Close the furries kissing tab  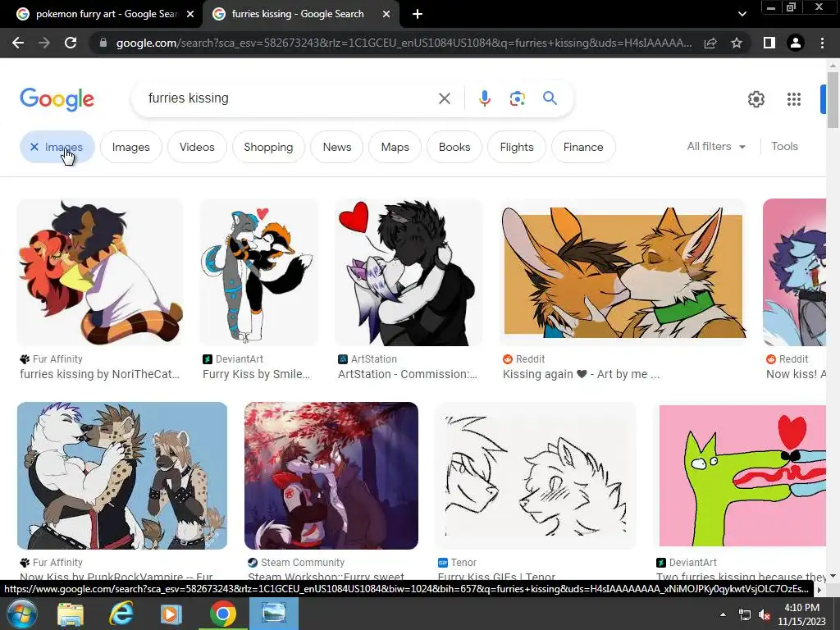pyautogui.click(x=386, y=14)
